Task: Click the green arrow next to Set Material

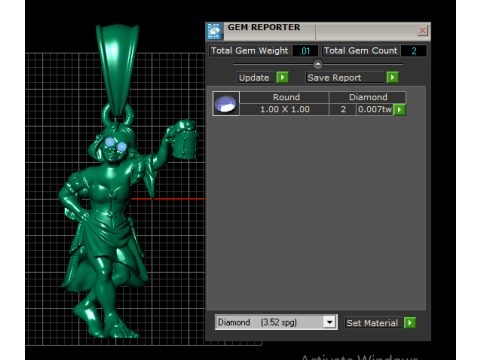Action: click(x=410, y=323)
